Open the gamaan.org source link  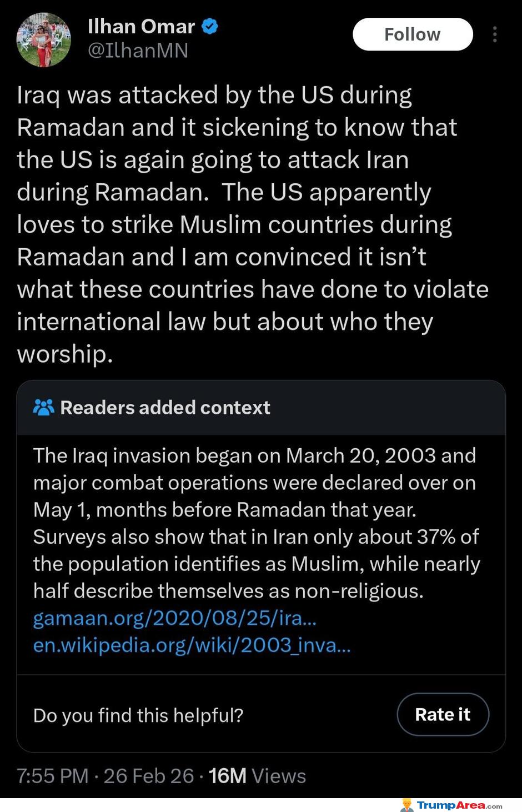(x=174, y=618)
